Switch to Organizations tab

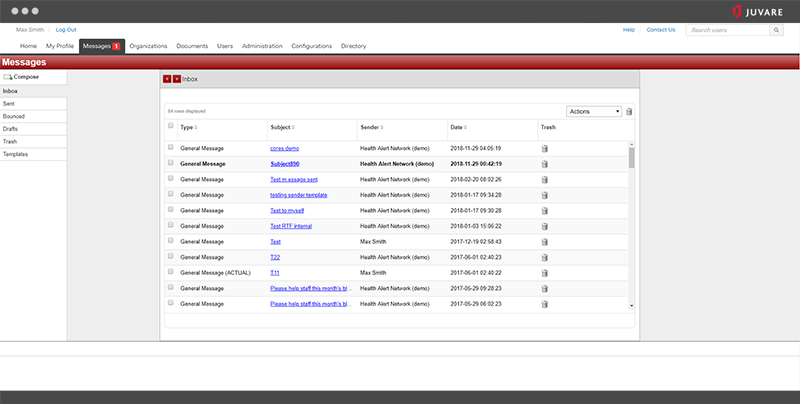click(148, 46)
